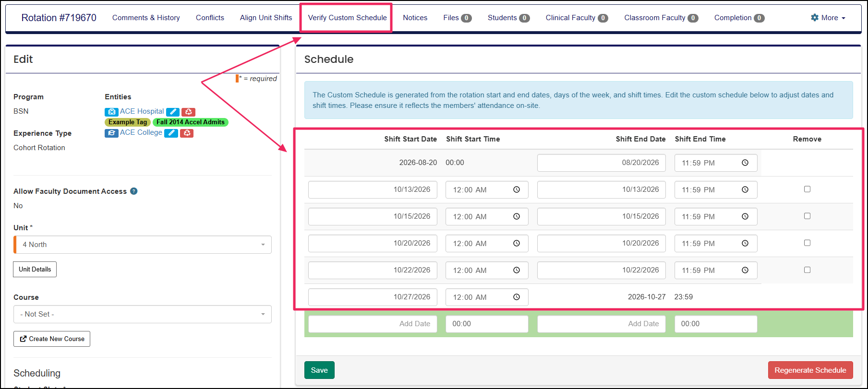This screenshot has height=389, width=868.
Task: Click the green Save button
Action: 319,370
